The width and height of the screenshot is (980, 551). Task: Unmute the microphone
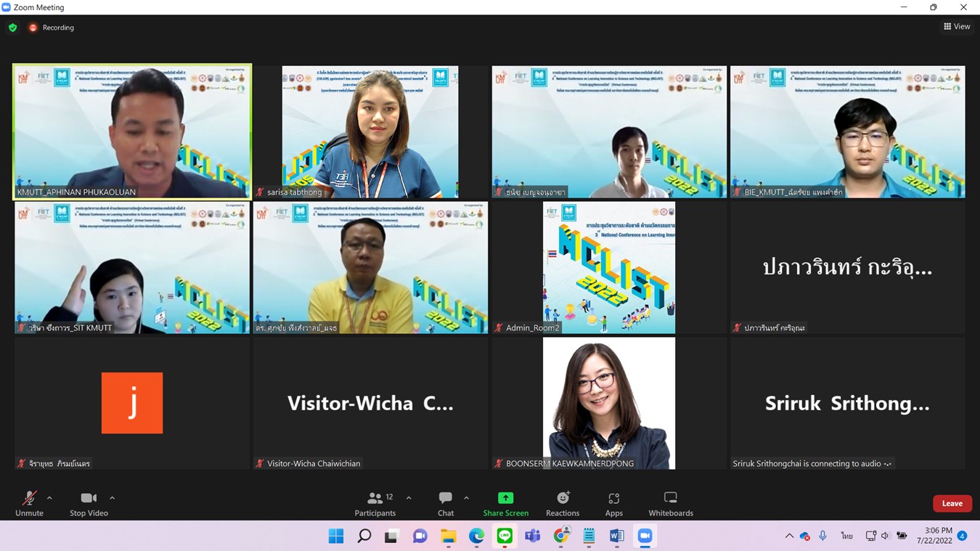(29, 503)
